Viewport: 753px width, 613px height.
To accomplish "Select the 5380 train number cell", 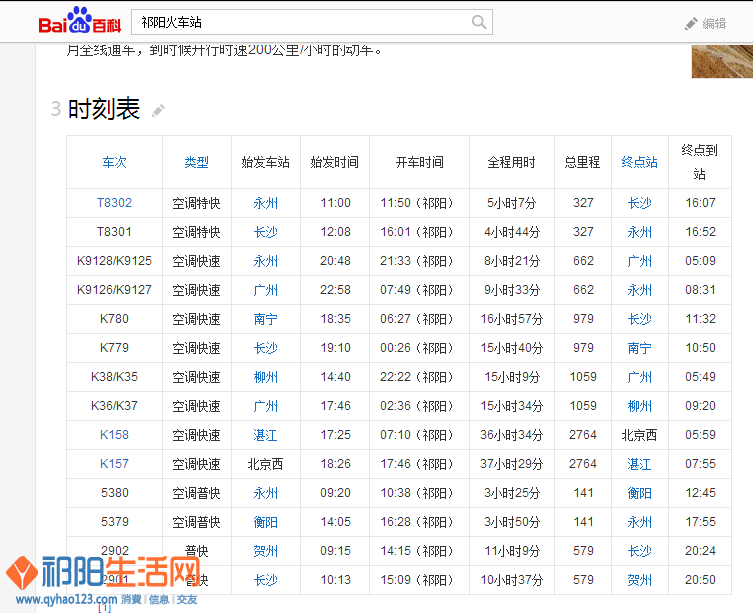I will click(x=114, y=493).
